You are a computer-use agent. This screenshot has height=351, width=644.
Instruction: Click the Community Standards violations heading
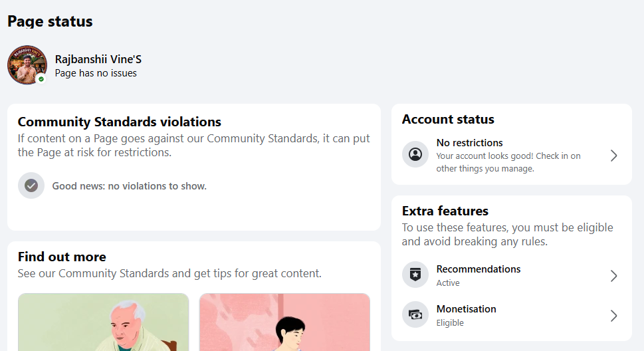119,122
